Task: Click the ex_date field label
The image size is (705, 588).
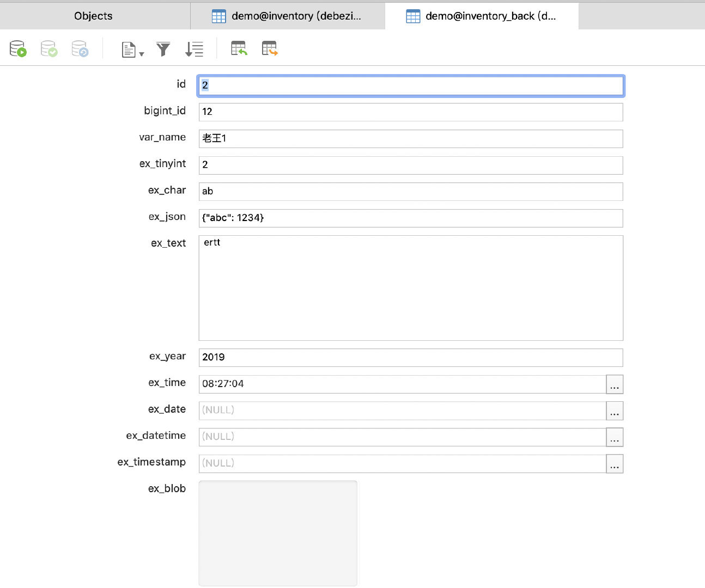Action: tap(167, 409)
